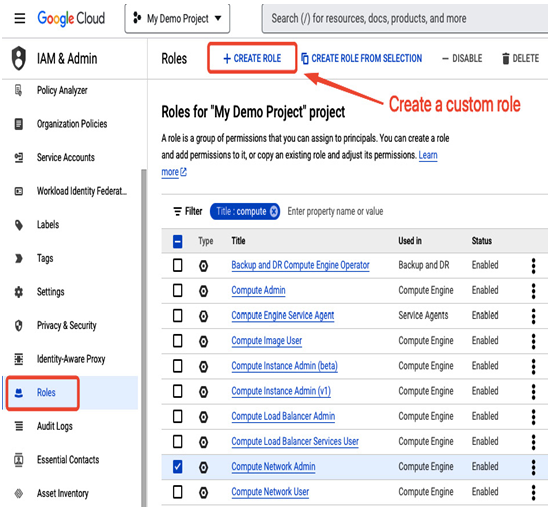Focus the resources search field
The width and height of the screenshot is (550, 512).
click(405, 19)
